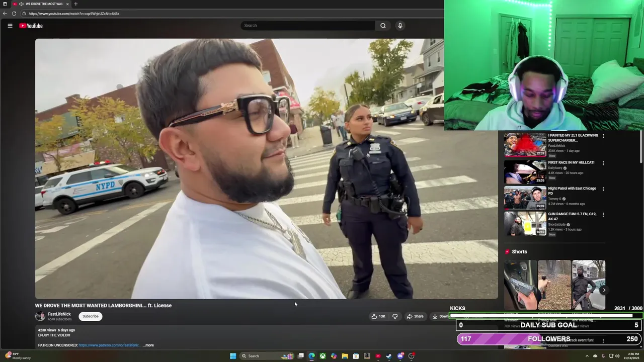Open OBS Studio from taskbar

coord(412,356)
